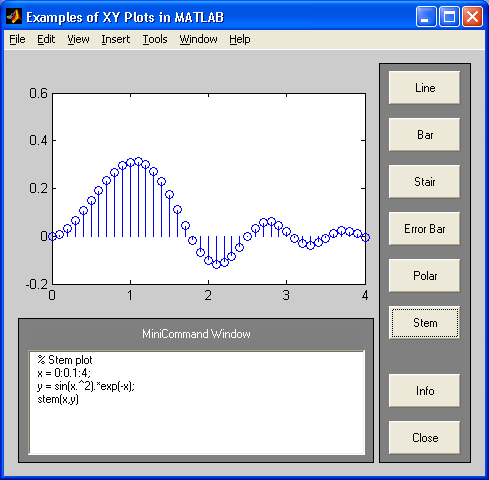The width and height of the screenshot is (489, 480).
Task: Open the Help menu
Action: click(x=240, y=39)
